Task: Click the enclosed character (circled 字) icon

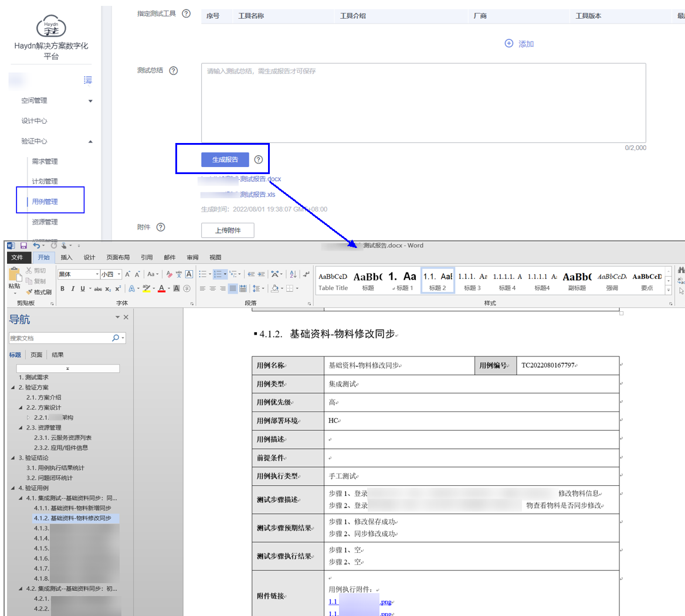Action: 187,288
